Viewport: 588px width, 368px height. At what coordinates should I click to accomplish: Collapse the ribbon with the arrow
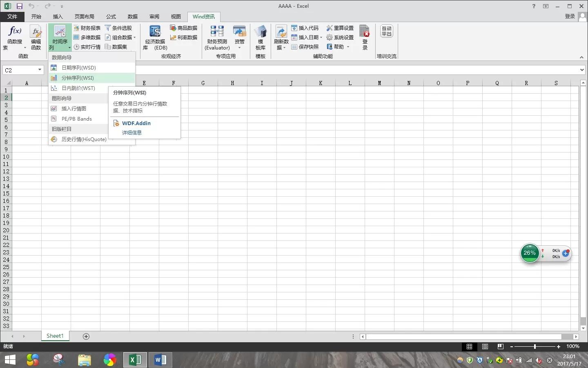point(581,57)
